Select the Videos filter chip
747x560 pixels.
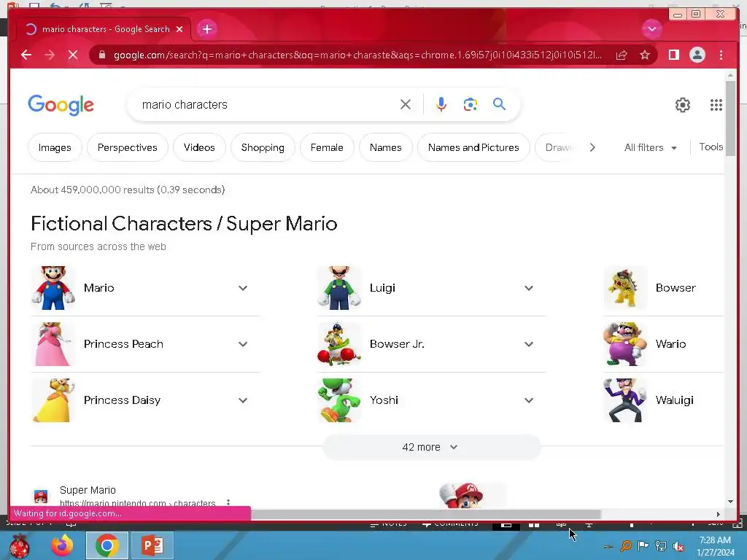pos(199,147)
